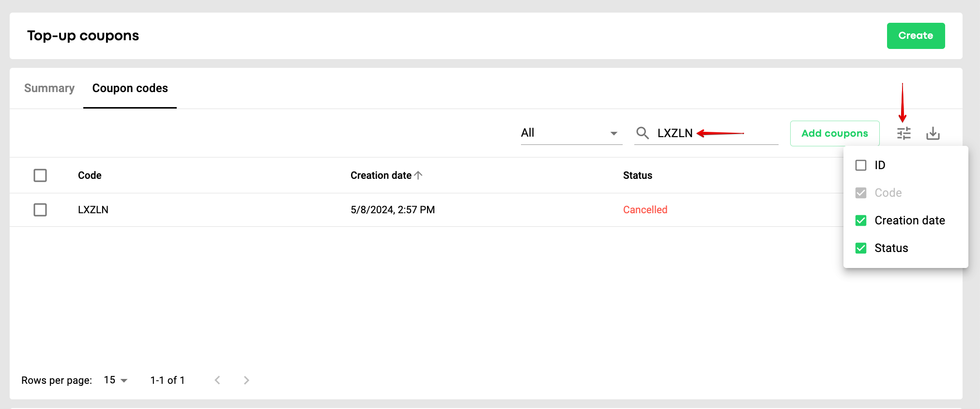Click the Code column header
The image size is (980, 409).
coord(90,175)
